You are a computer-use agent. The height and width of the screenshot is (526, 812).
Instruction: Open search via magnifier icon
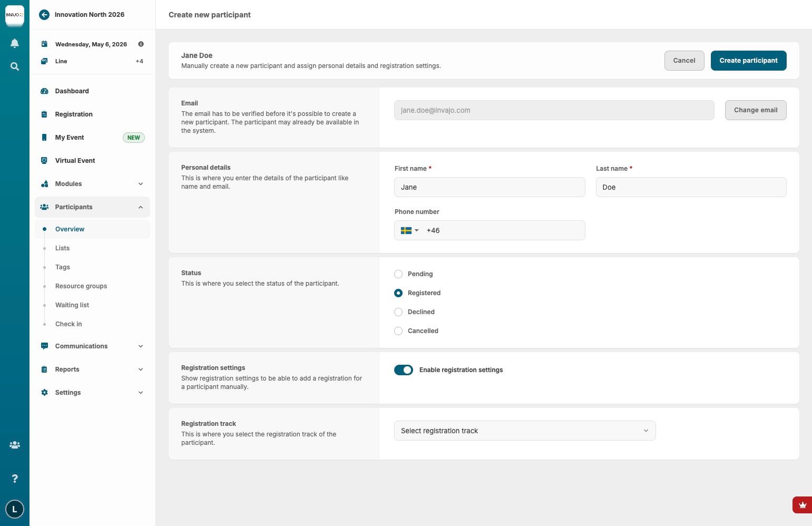pyautogui.click(x=15, y=66)
